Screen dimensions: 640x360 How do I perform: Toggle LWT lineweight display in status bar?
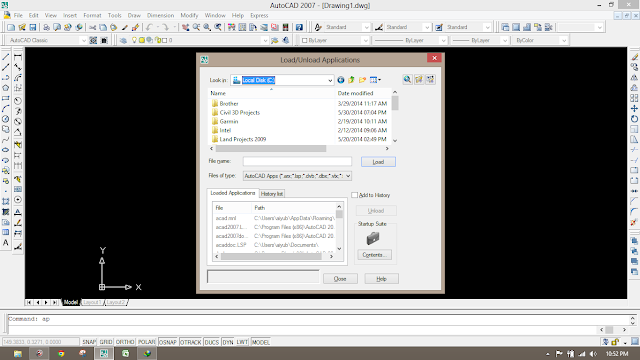(x=242, y=342)
